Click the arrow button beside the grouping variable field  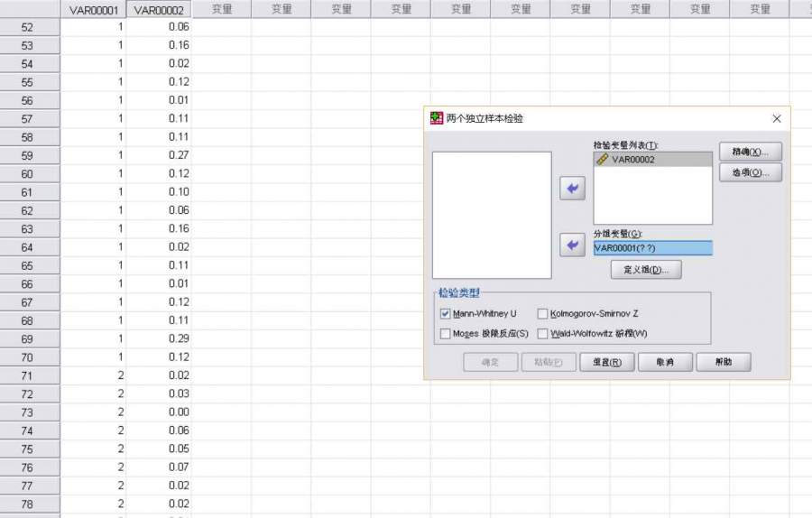coord(572,245)
